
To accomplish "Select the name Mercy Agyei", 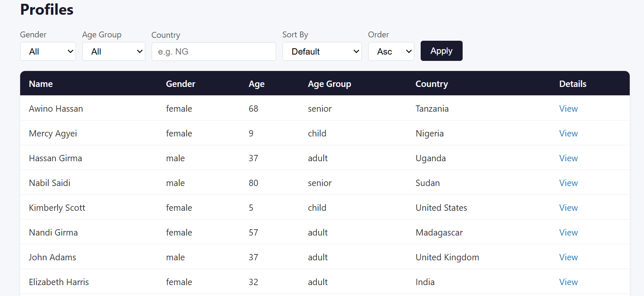I will (53, 134).
